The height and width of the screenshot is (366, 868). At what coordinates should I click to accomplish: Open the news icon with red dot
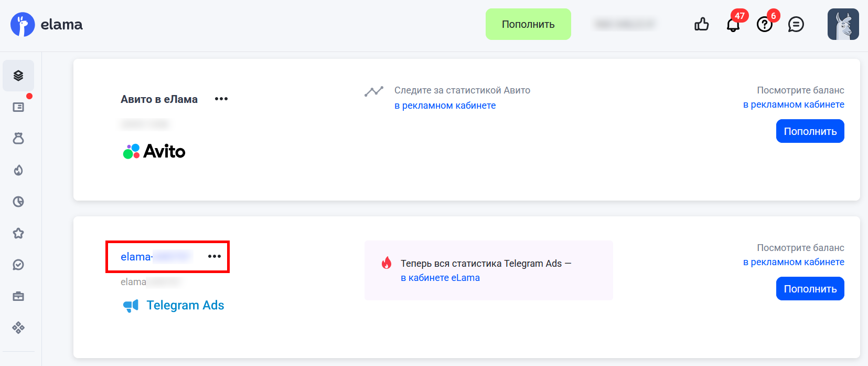point(18,107)
